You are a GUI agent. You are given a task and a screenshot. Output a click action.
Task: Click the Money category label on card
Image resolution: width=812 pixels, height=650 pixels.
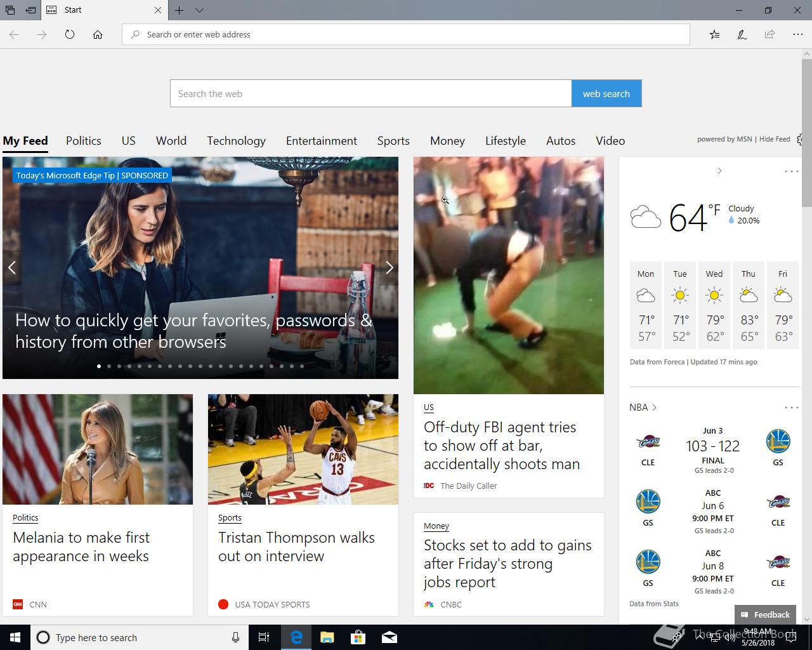pos(436,526)
